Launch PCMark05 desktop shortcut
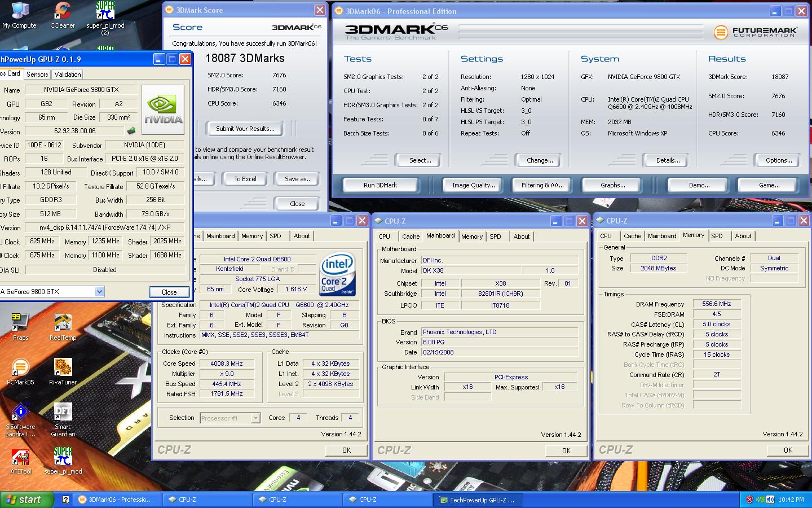The width and height of the screenshot is (812, 508). (20, 372)
